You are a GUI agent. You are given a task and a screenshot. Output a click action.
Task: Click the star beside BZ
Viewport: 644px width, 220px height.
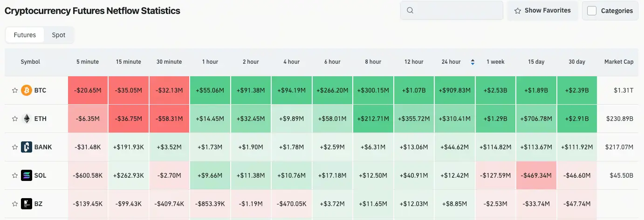click(15, 204)
